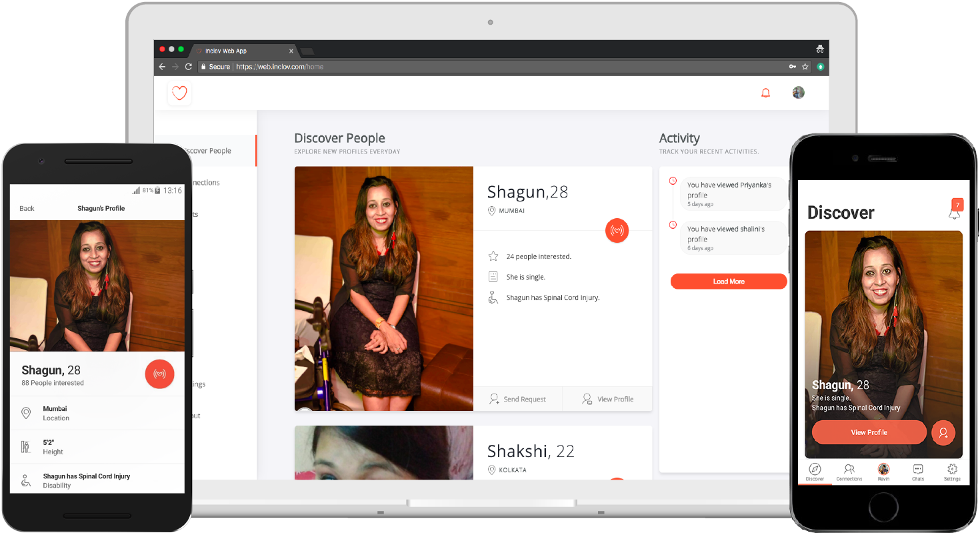Viewport: 980px width, 539px height.
Task: Open Shagun's photo on web Discover card
Action: (384, 288)
